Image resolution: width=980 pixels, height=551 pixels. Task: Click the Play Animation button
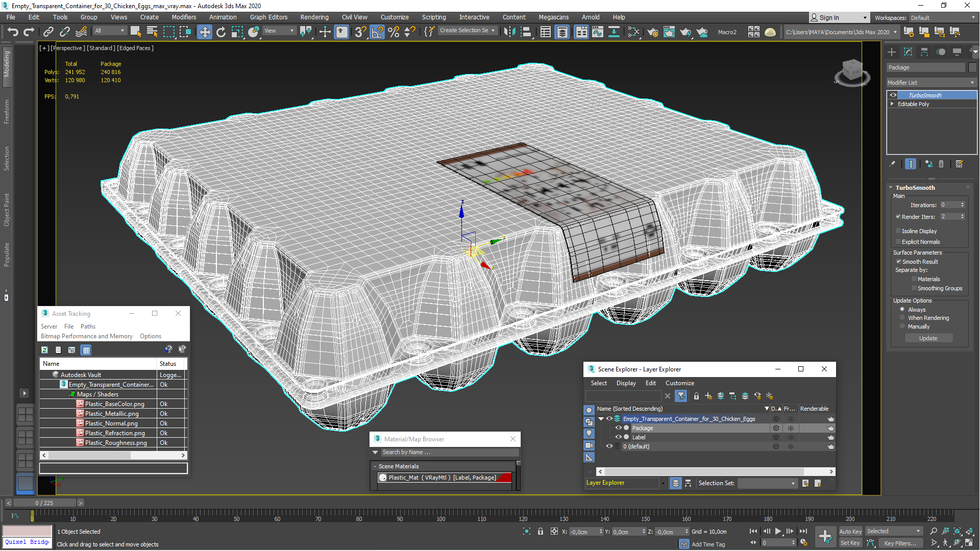(x=778, y=531)
